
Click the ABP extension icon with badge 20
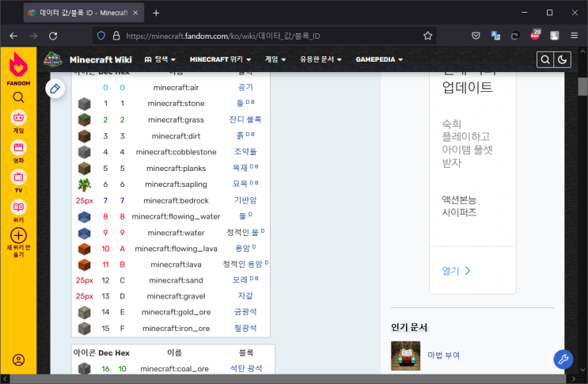(x=535, y=35)
